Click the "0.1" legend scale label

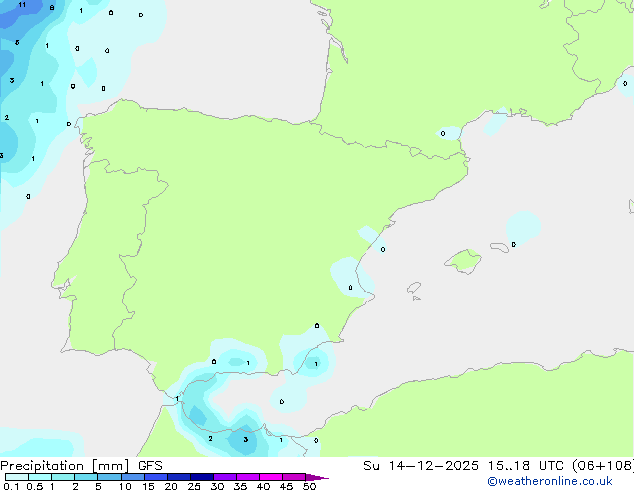pos(11,486)
